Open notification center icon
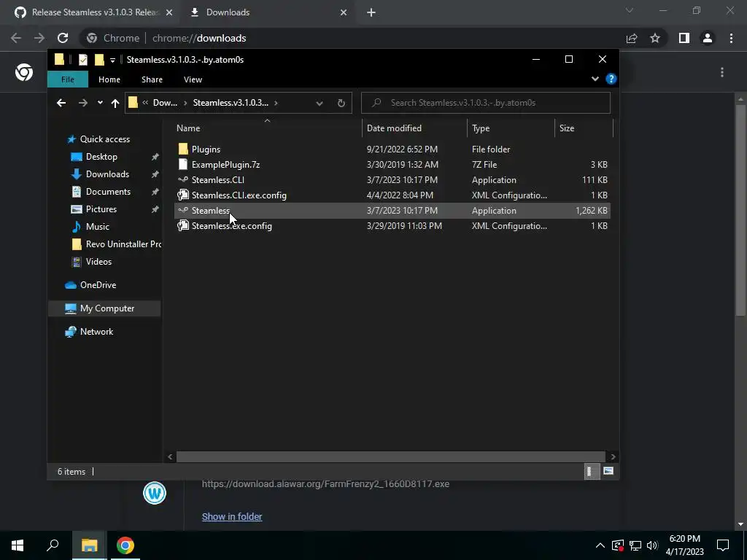Screen dimensions: 747x560 click(723, 545)
